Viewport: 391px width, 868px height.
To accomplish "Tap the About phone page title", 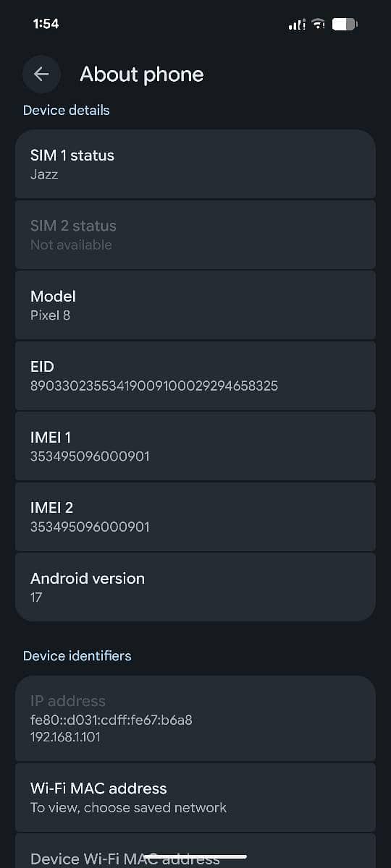I will pyautogui.click(x=142, y=74).
